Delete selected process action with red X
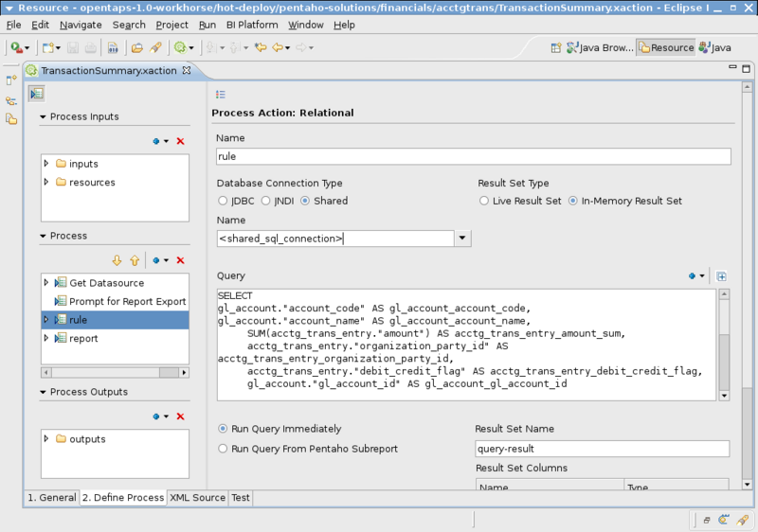Screen dimensions: 758x532 (180, 260)
